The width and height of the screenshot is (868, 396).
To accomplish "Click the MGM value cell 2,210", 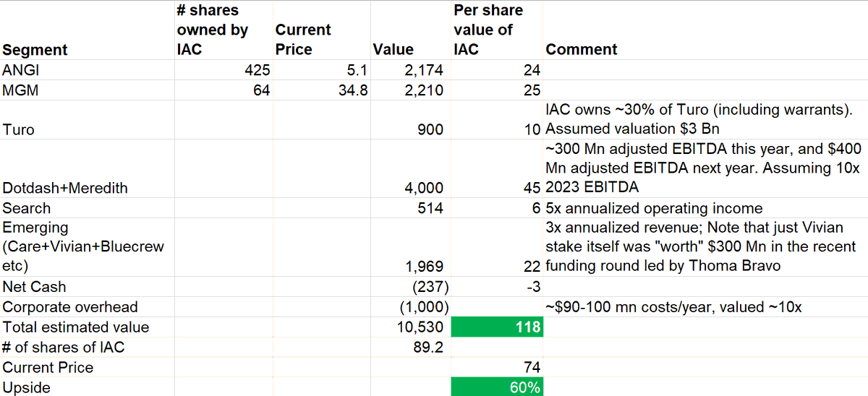I will pos(409,90).
